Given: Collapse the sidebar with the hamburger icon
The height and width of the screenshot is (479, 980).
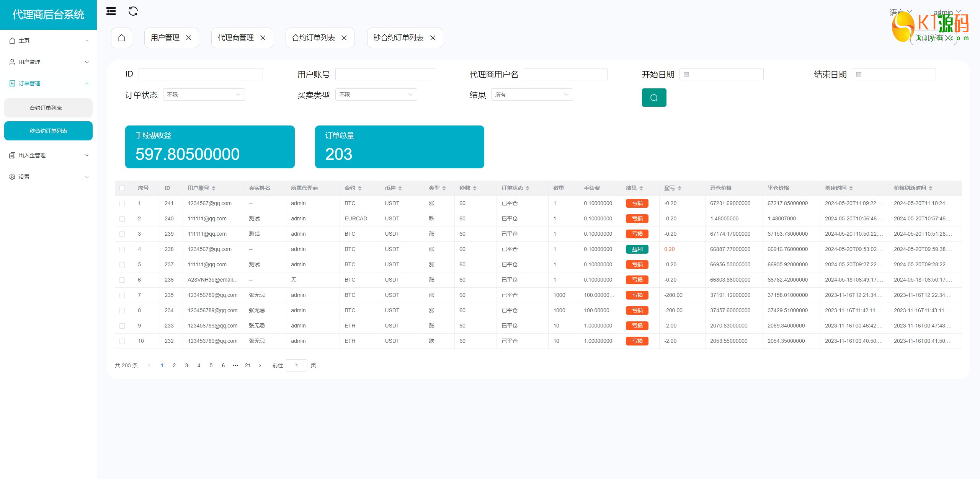Looking at the screenshot, I should 111,11.
